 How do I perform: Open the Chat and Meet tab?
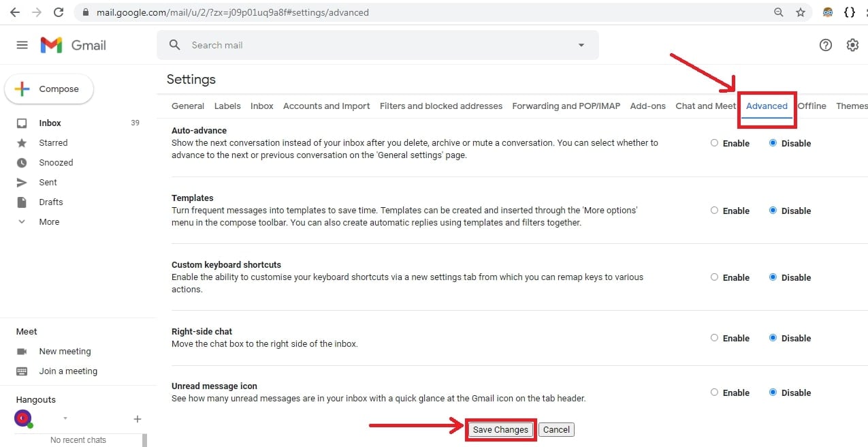706,106
